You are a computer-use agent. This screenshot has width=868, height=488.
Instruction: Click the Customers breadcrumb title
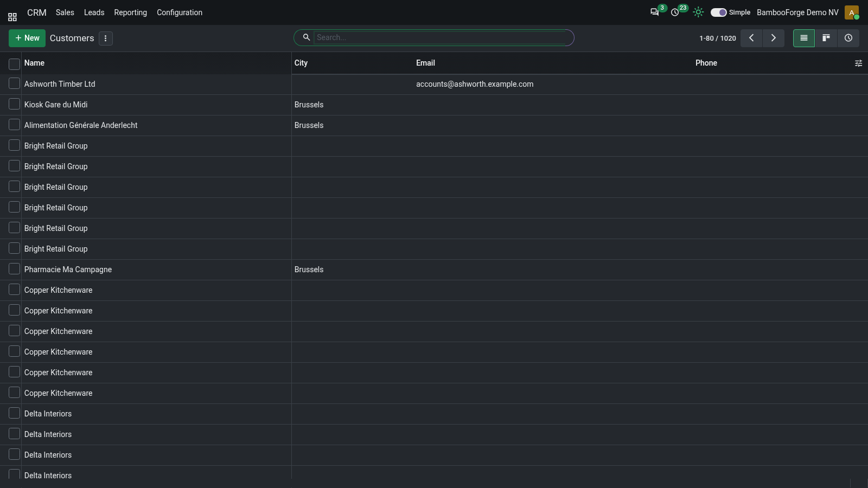(x=72, y=38)
